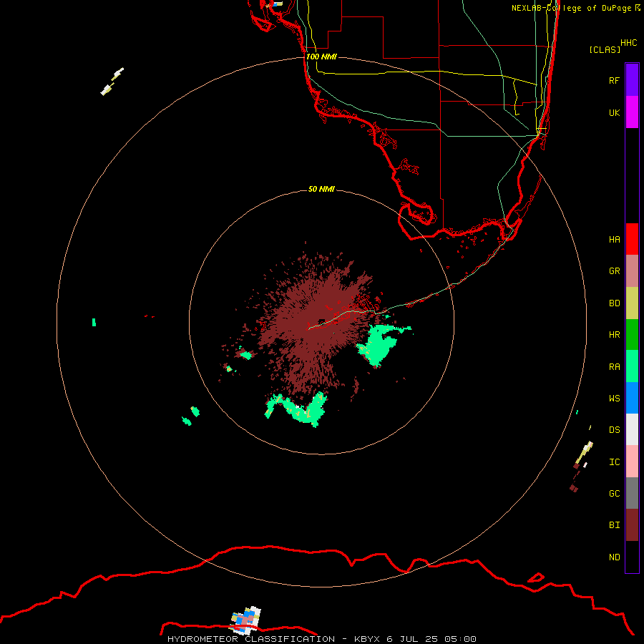Click the multicolor echo on the southern coastline

coord(246,620)
